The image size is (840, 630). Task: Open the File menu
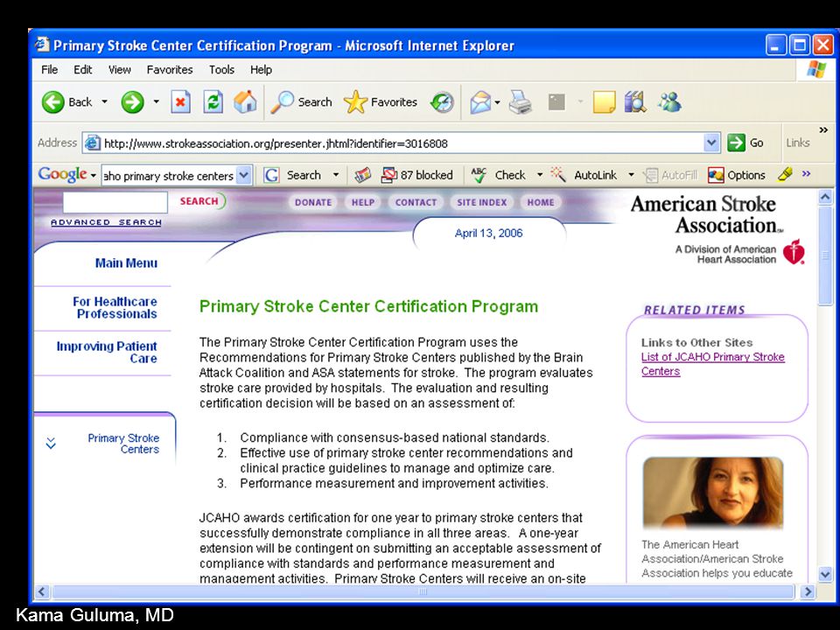49,70
